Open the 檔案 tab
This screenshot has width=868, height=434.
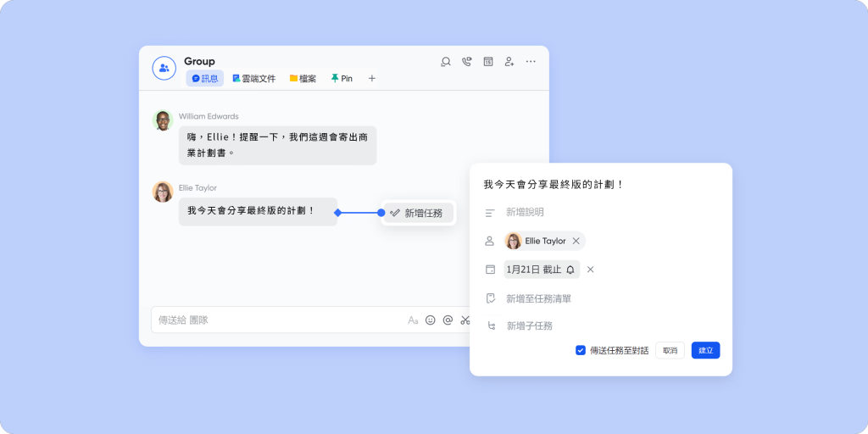pyautogui.click(x=303, y=79)
